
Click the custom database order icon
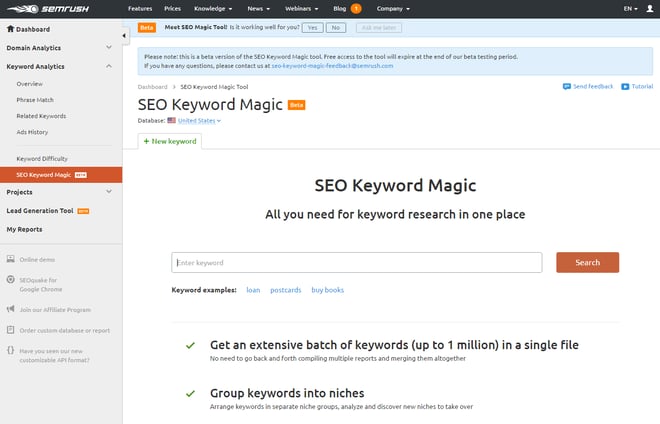11,330
